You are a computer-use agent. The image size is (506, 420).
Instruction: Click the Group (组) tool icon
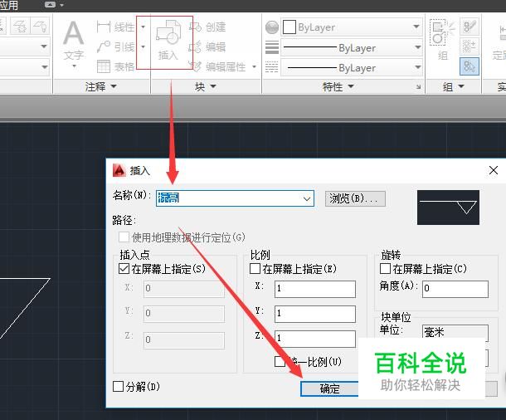point(442,32)
